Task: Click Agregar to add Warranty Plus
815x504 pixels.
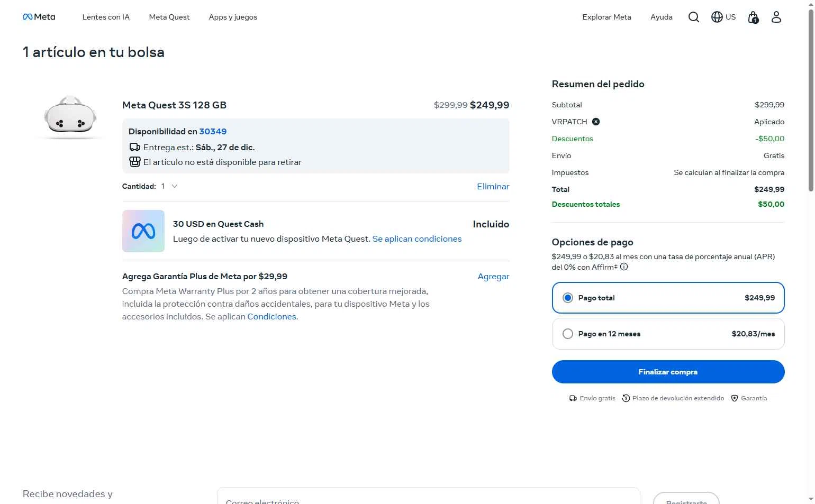Action: tap(493, 276)
